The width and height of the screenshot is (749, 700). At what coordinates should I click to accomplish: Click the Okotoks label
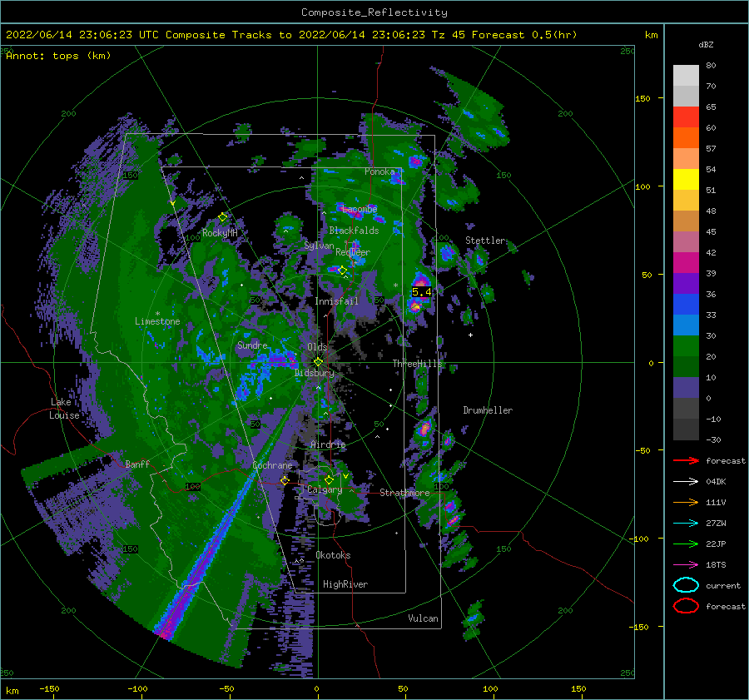click(333, 555)
